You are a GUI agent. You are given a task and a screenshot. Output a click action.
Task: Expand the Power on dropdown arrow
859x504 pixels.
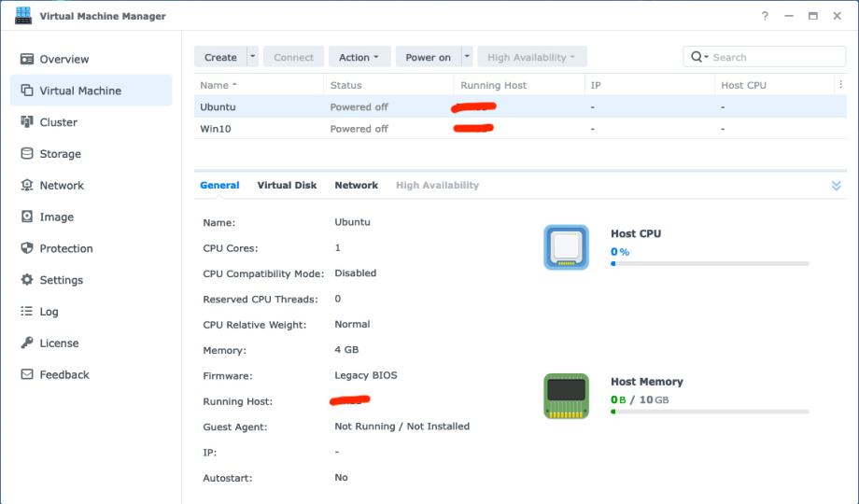point(467,57)
